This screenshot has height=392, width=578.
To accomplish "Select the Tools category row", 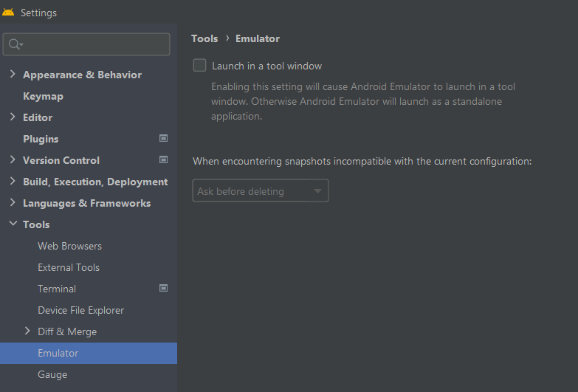I will pyautogui.click(x=89, y=224).
